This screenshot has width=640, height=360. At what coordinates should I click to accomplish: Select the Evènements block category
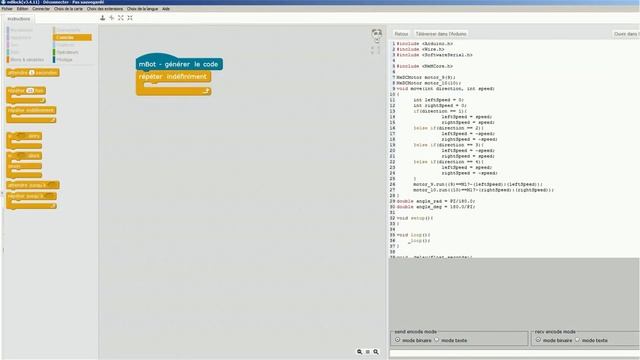pyautogui.click(x=68, y=30)
